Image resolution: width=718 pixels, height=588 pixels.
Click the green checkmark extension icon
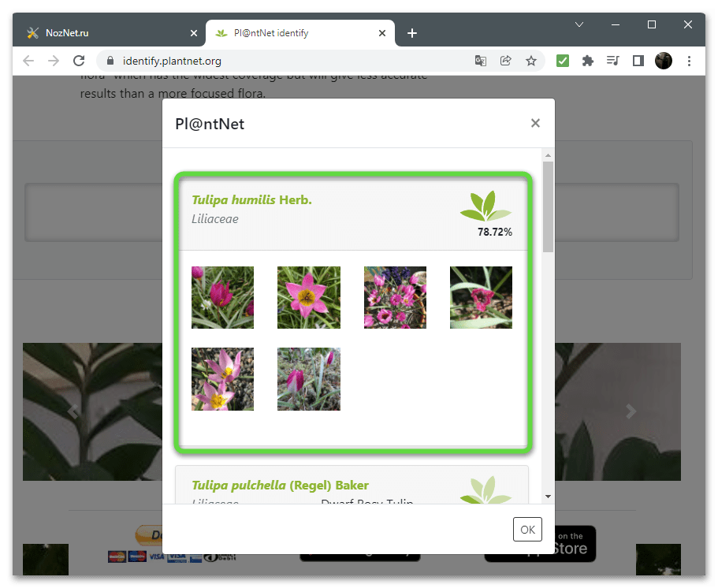tap(562, 61)
